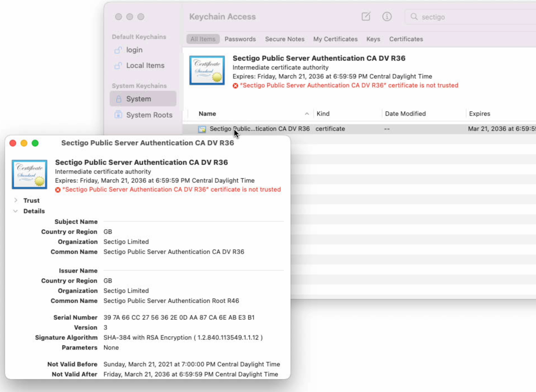Click 'SHA-384 with RSA Encryption' value
The height and width of the screenshot is (392, 536).
[x=183, y=338]
